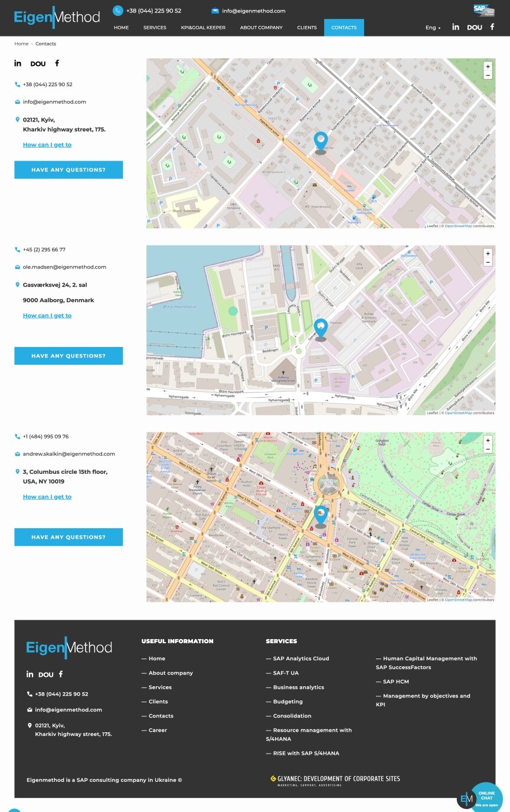510x812 pixels.
Task: Open LinkedIn icon in the top header
Action: click(x=456, y=27)
